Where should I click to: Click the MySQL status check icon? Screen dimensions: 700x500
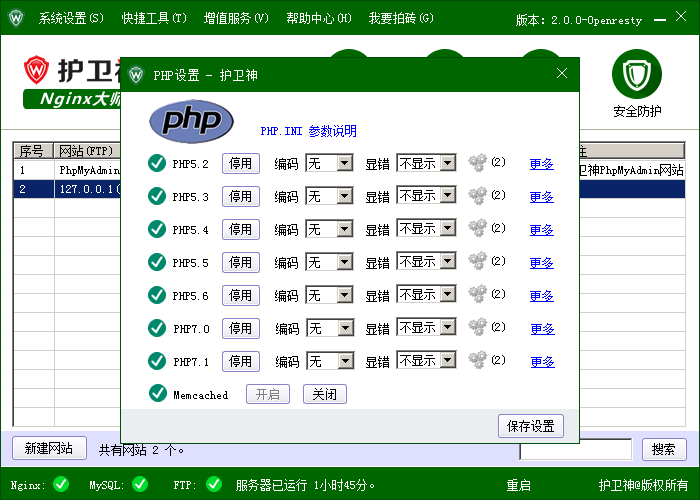(140, 484)
